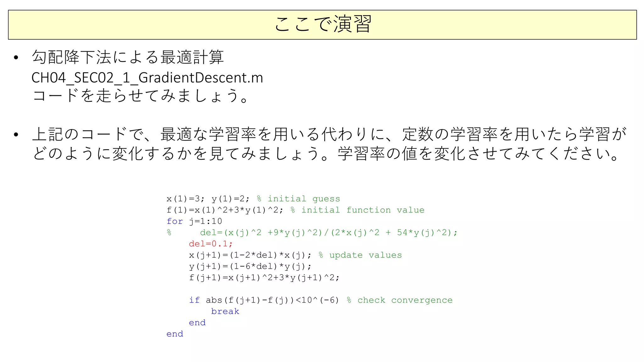Click the indented inner end keyword
The image size is (644, 362).
click(197, 323)
